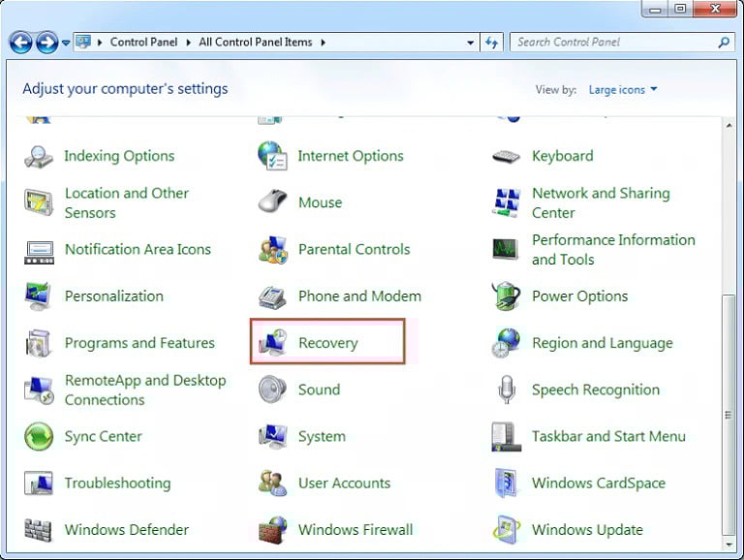The image size is (744, 560).
Task: Expand the arrow before Control Panel breadcrumb
Action: (100, 43)
